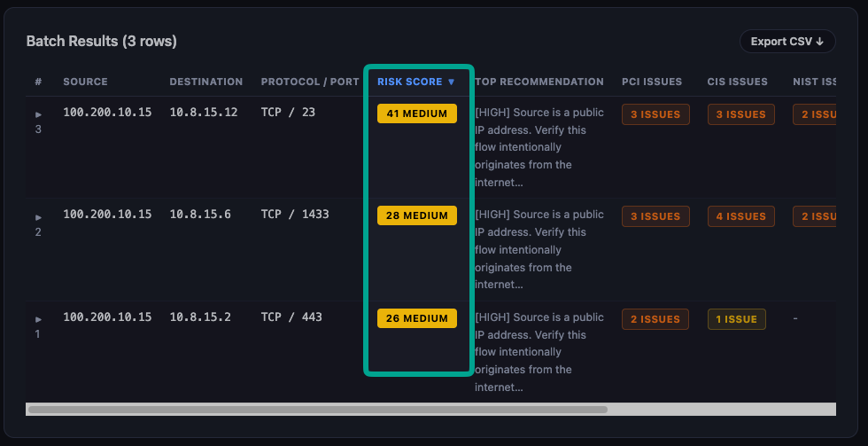Viewport: 868px width, 446px height.
Task: Click the Source column header
Action: click(85, 82)
